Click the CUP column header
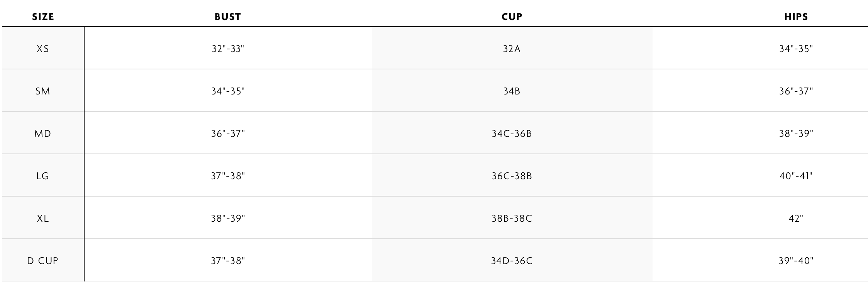This screenshot has height=283, width=868. coord(512,17)
